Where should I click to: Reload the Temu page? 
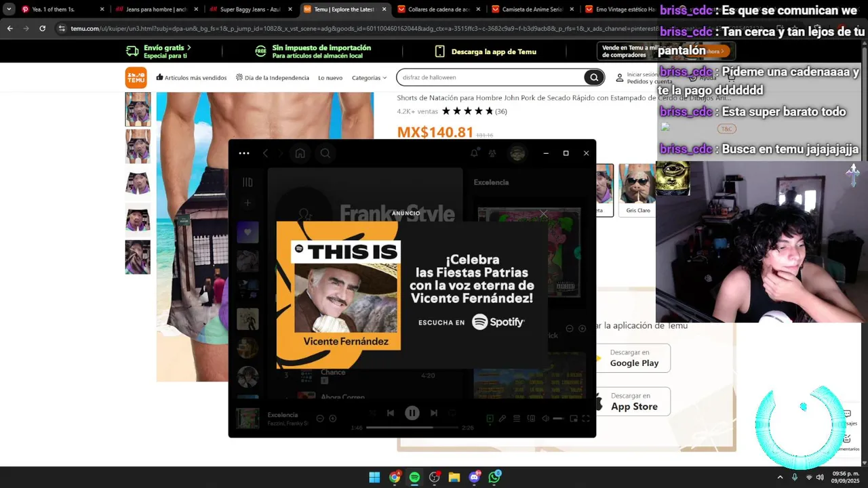click(x=42, y=28)
